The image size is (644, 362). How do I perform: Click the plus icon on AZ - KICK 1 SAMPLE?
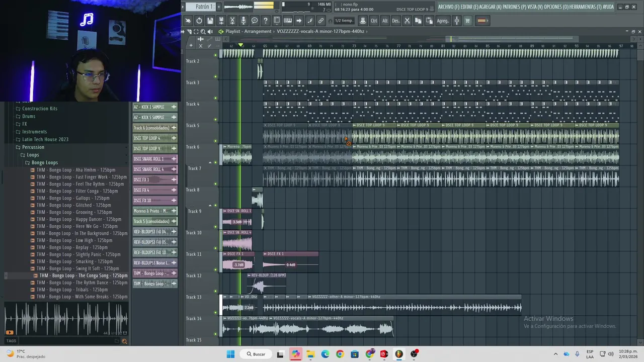174,107
